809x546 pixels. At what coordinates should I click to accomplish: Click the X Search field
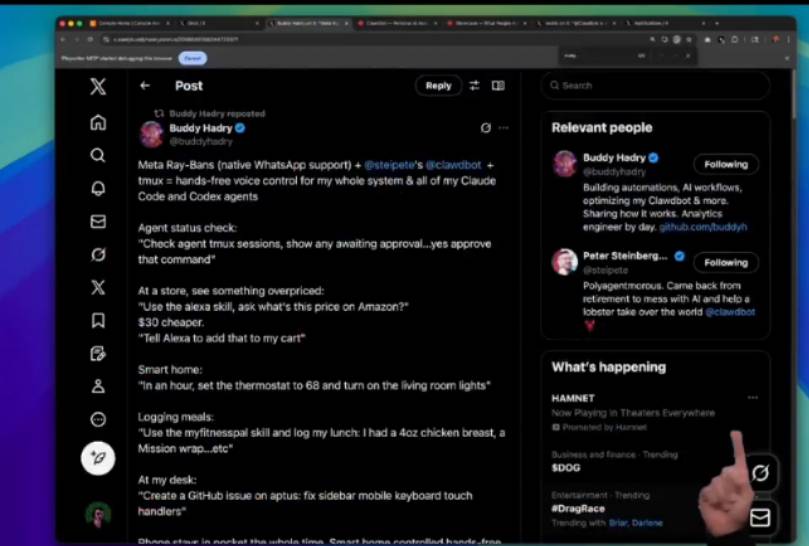[x=655, y=85]
